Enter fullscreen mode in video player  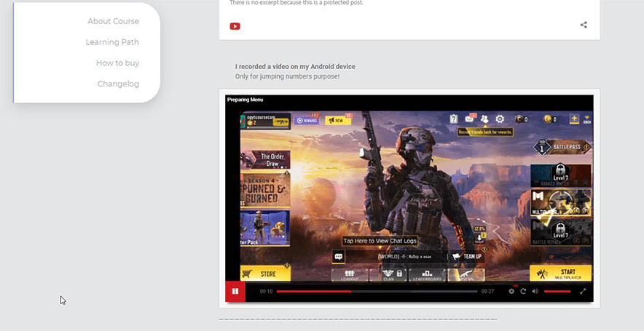[x=583, y=291]
